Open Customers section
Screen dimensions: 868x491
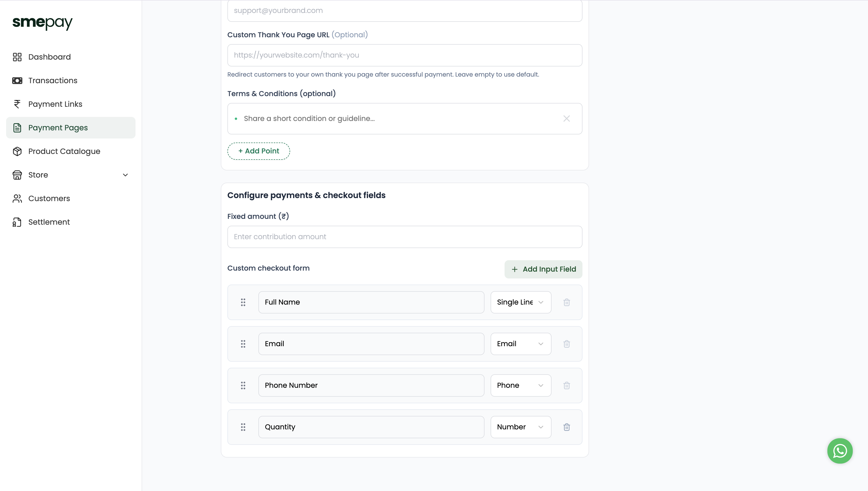click(71, 199)
